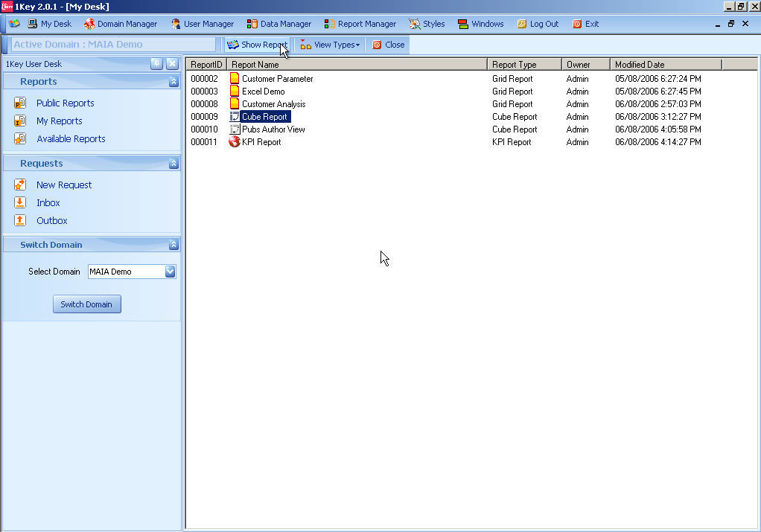Select the Excel Demo report name
The image size is (761, 532).
pos(263,92)
